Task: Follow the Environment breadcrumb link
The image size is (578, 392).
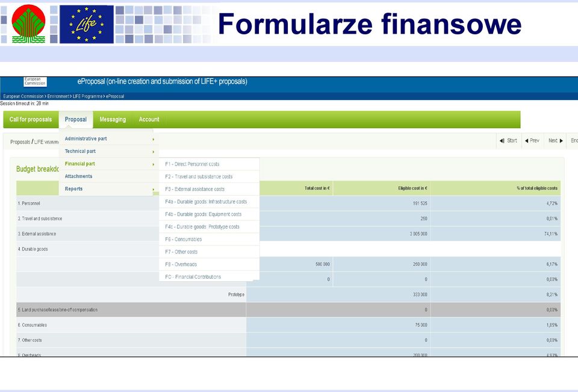Action: [58, 96]
